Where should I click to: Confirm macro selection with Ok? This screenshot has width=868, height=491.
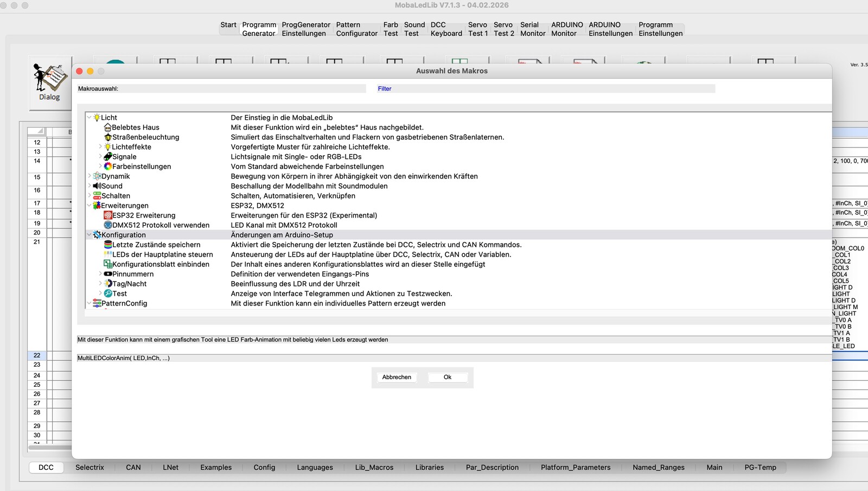pyautogui.click(x=448, y=377)
